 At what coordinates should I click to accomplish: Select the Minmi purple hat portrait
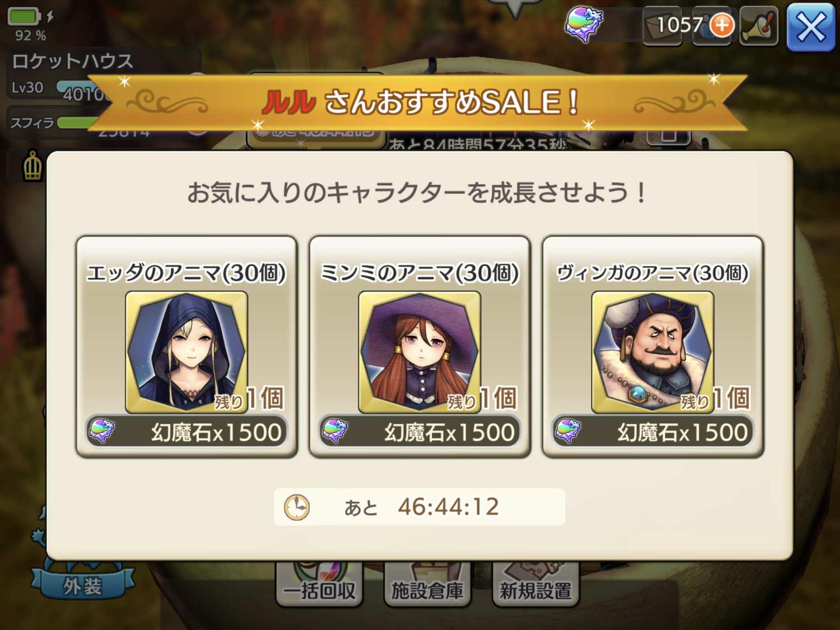coord(419,352)
